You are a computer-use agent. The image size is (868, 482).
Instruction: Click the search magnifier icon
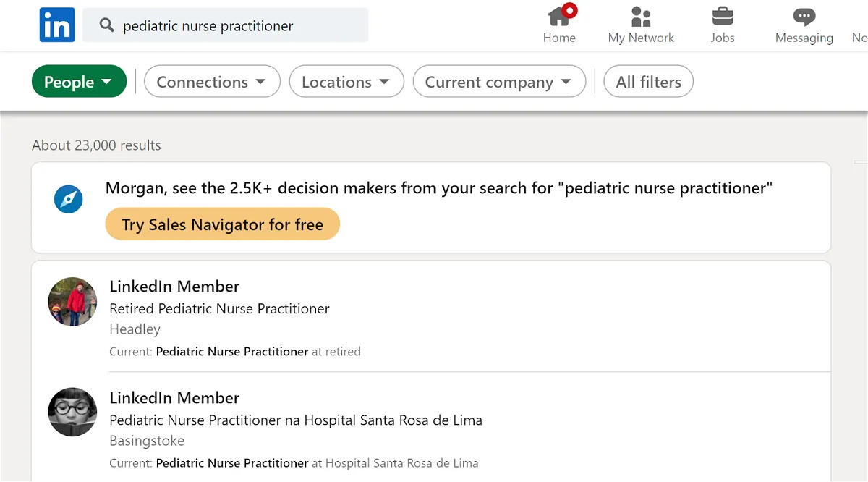point(107,25)
